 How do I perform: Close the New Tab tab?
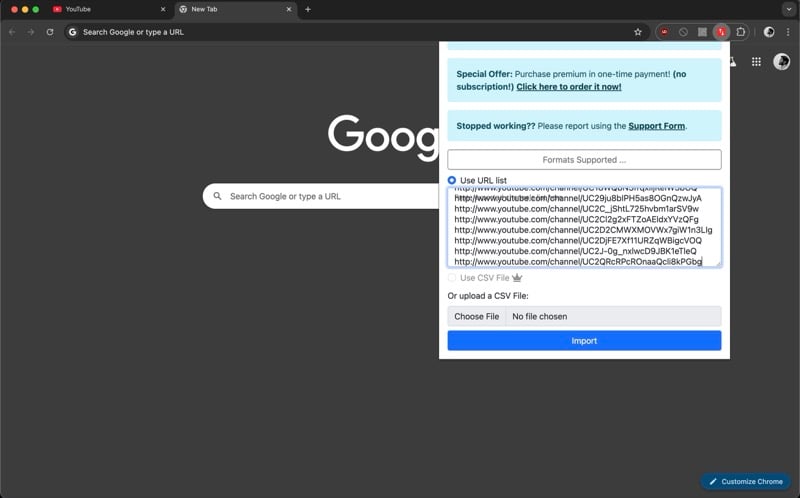point(289,9)
